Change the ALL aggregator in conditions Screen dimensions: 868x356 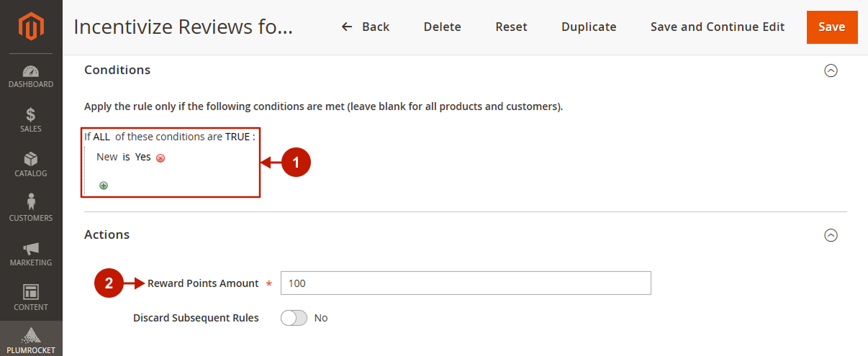tap(101, 137)
